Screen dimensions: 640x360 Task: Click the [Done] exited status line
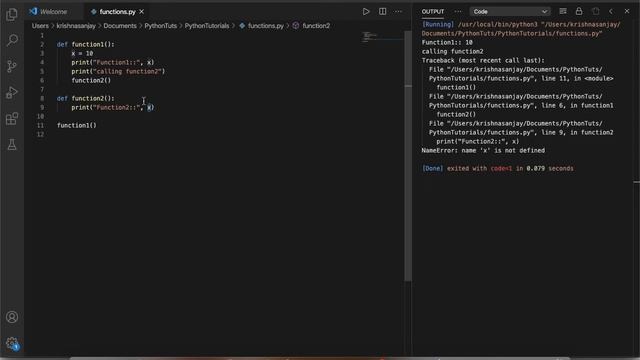[498, 169]
